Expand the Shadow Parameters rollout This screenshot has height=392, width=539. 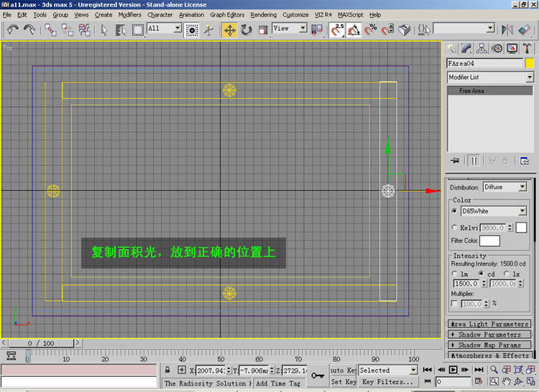pos(489,335)
